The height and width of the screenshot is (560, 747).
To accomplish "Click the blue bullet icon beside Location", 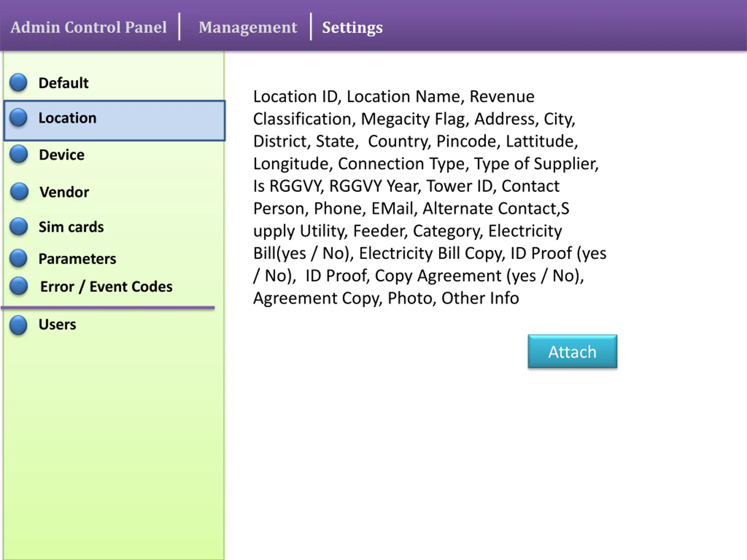I will (18, 118).
